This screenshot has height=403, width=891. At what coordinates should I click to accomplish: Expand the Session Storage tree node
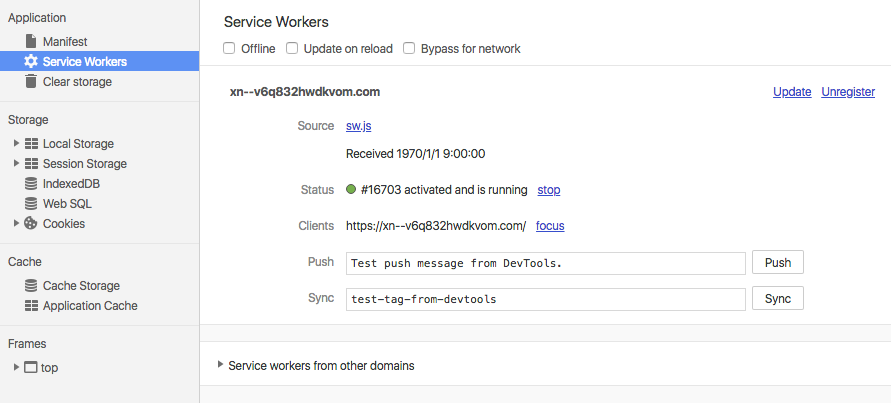(16, 163)
